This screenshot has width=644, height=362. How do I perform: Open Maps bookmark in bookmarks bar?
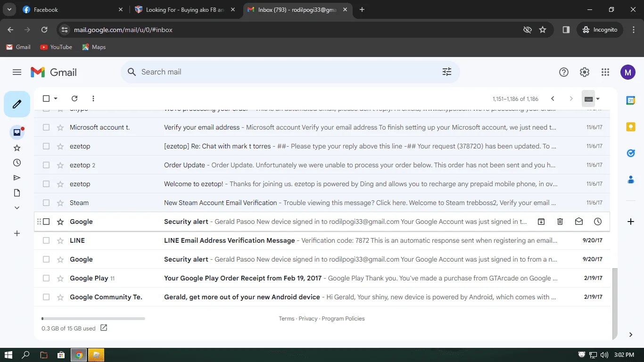click(x=94, y=47)
